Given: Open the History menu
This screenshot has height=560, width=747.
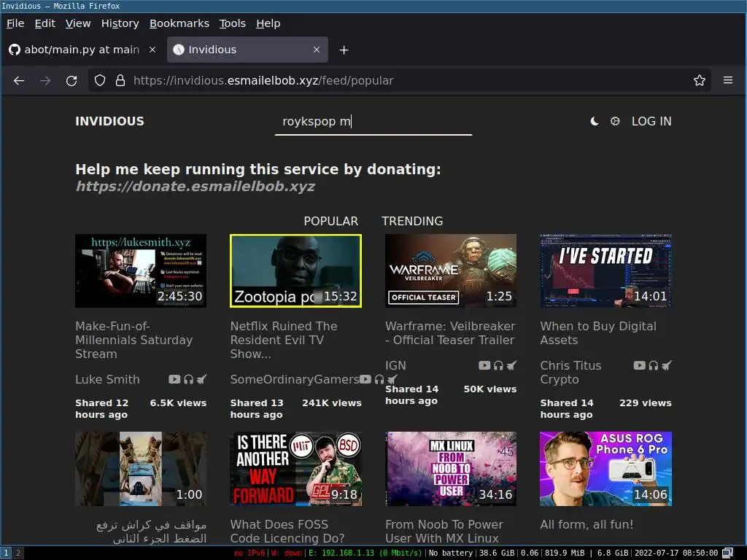Looking at the screenshot, I should (120, 23).
